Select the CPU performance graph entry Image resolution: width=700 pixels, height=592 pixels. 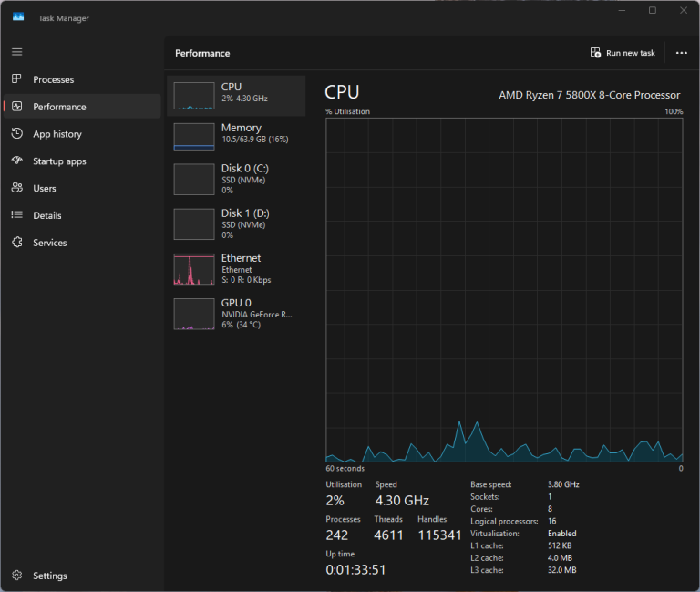click(x=236, y=95)
